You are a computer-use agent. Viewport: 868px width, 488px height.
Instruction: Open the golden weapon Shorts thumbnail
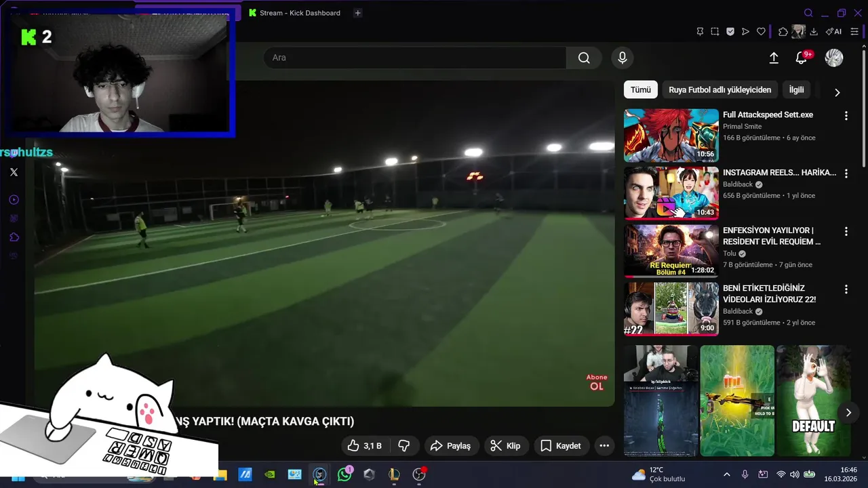[x=737, y=401]
